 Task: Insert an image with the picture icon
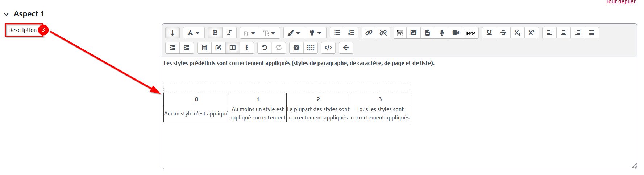(414, 33)
